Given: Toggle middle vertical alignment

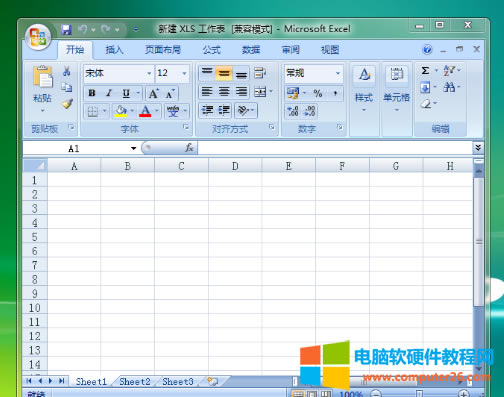Looking at the screenshot, I should click(x=224, y=73).
